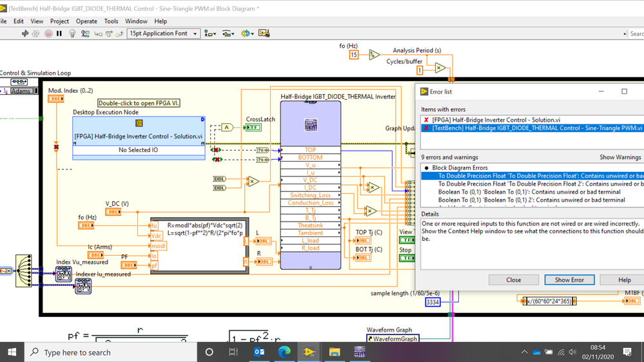This screenshot has height=362, width=644.
Task: Click Close button in Error list
Action: [513, 280]
